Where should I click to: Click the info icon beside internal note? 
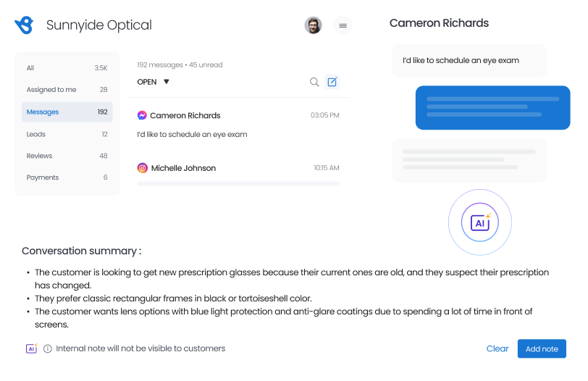tap(48, 348)
